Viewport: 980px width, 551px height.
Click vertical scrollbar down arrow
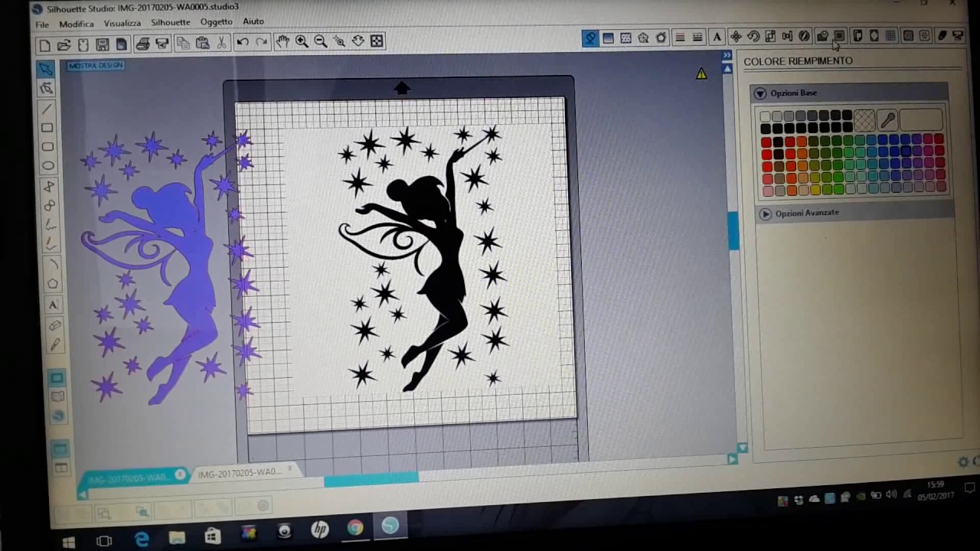point(742,447)
